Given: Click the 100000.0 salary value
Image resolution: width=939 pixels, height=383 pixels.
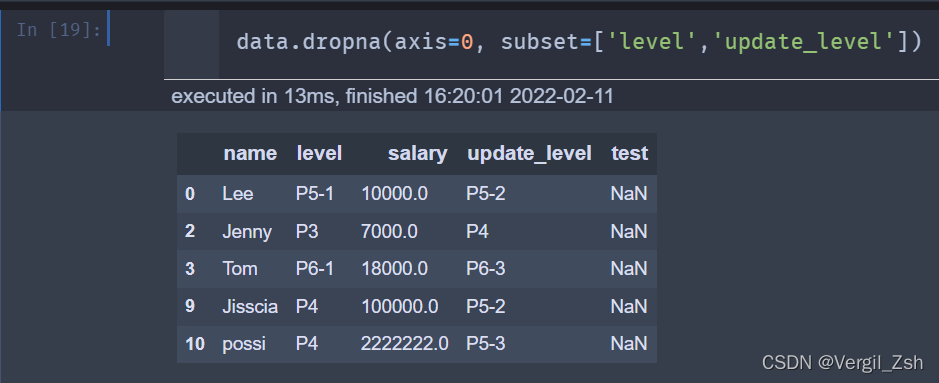Looking at the screenshot, I should (x=399, y=306).
